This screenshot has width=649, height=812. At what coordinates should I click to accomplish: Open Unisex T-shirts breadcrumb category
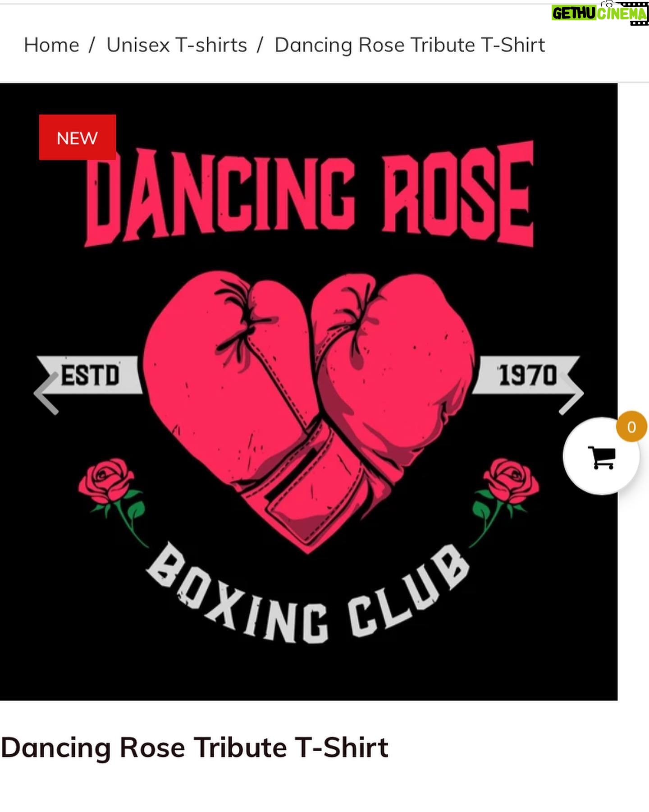click(177, 45)
